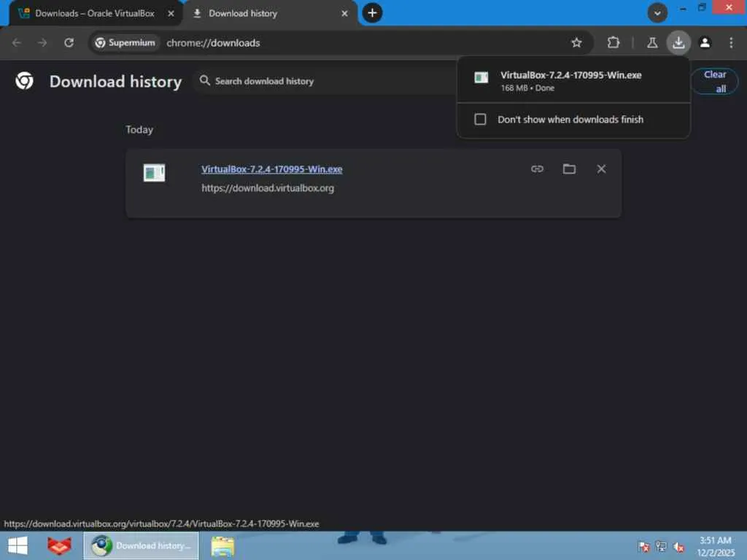Image resolution: width=747 pixels, height=560 pixels.
Task: Open the Extensions puzzle icon
Action: [613, 43]
